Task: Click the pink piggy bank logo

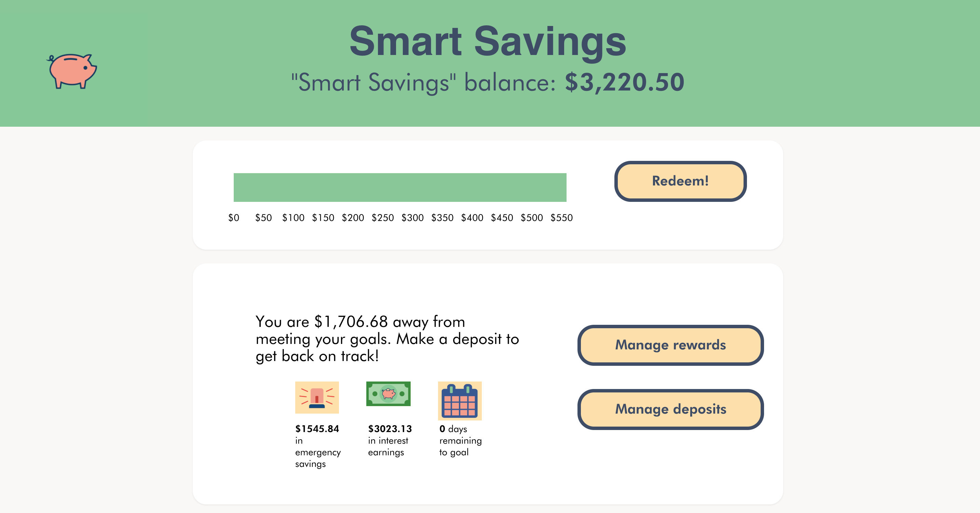Action: [x=71, y=71]
